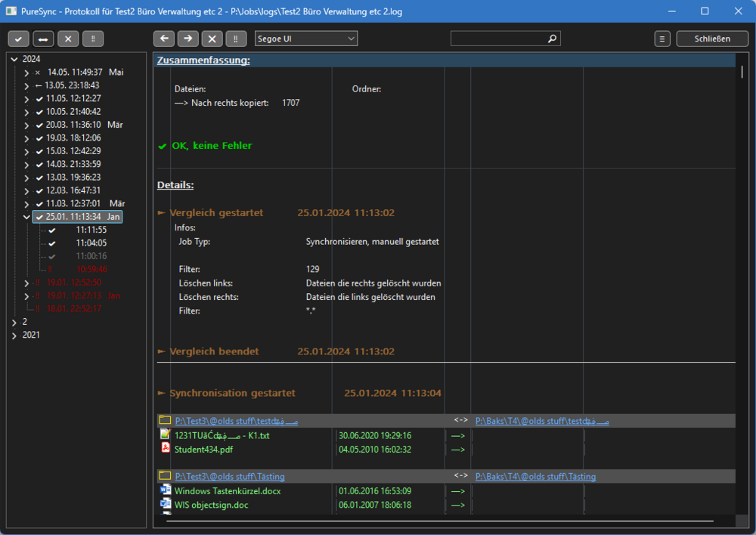Click the copied files count 1707

[291, 103]
